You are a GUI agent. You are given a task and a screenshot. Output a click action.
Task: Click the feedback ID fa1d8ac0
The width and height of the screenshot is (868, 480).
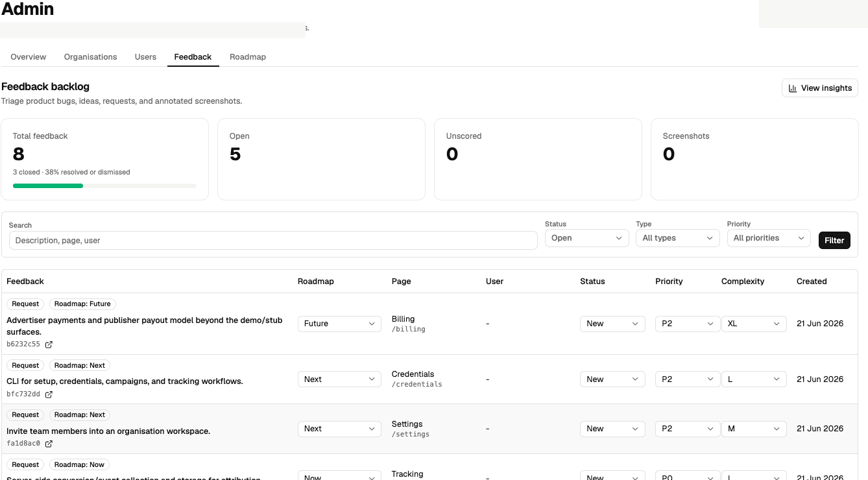[x=23, y=444]
